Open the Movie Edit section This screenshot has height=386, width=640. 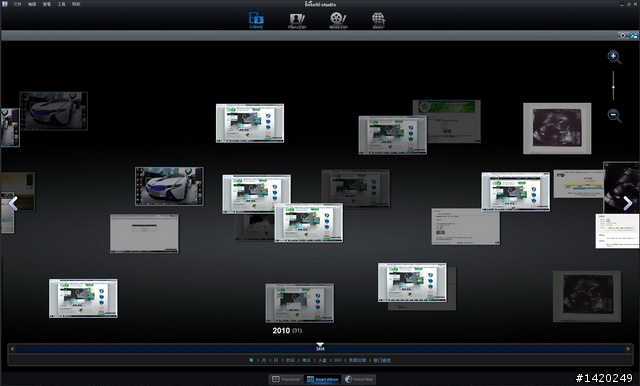click(x=338, y=20)
